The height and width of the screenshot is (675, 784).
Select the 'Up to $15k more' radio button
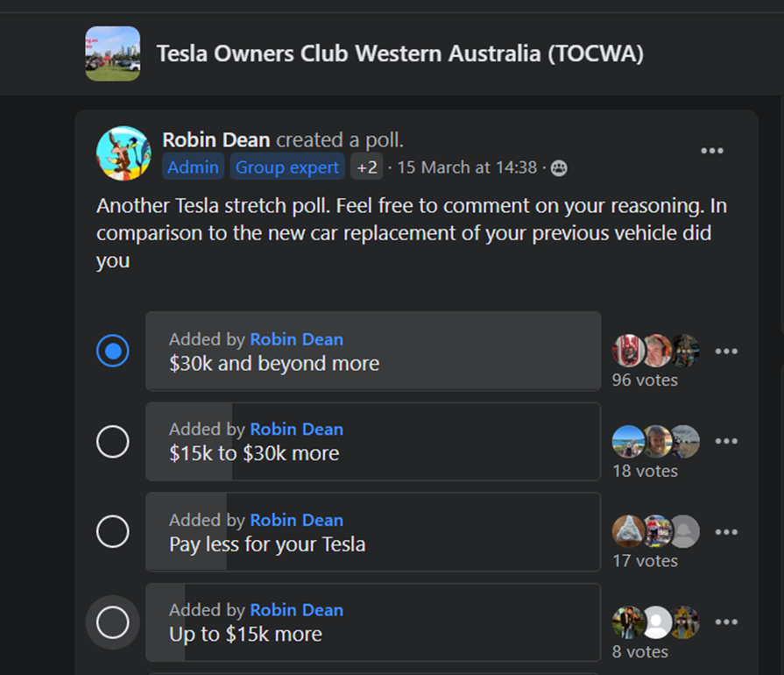pos(112,622)
